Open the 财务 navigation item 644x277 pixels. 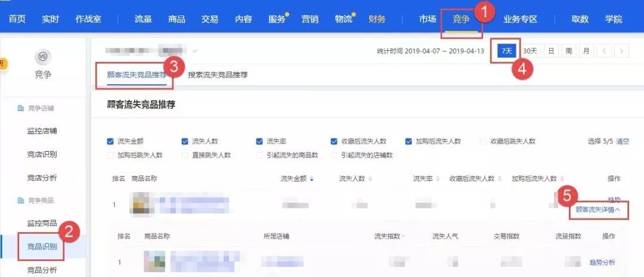(x=377, y=19)
